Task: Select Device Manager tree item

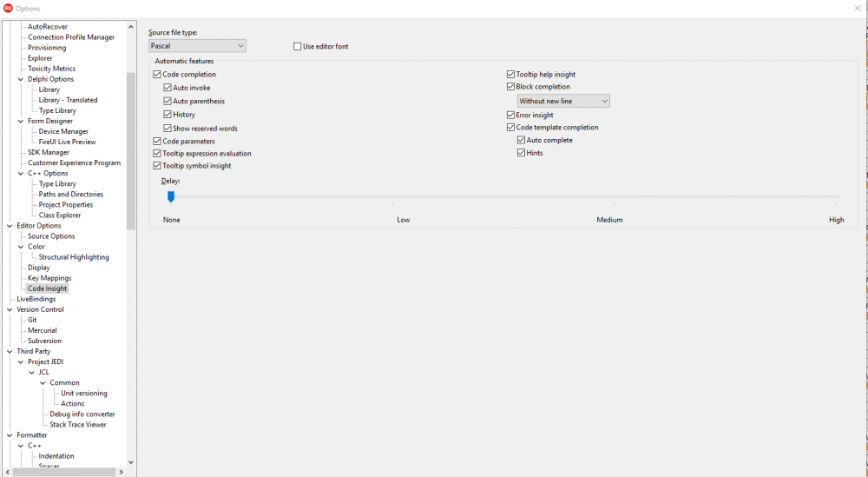Action: 63,132
